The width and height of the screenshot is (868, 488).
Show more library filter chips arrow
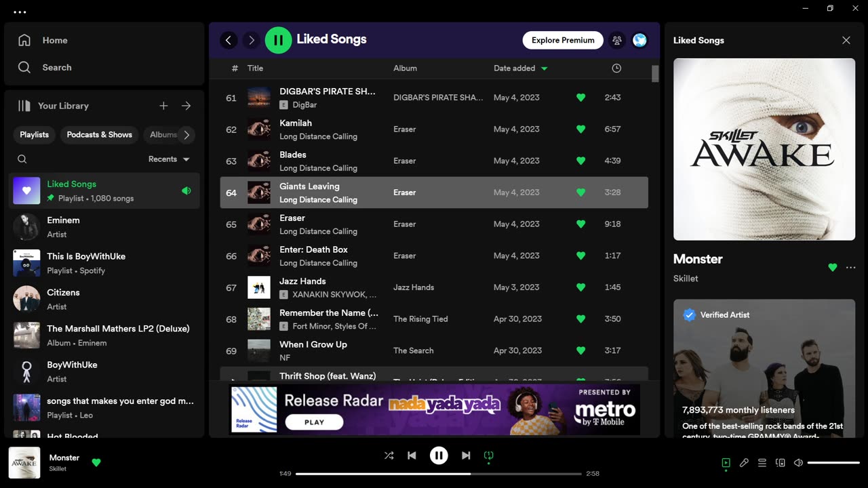click(186, 135)
